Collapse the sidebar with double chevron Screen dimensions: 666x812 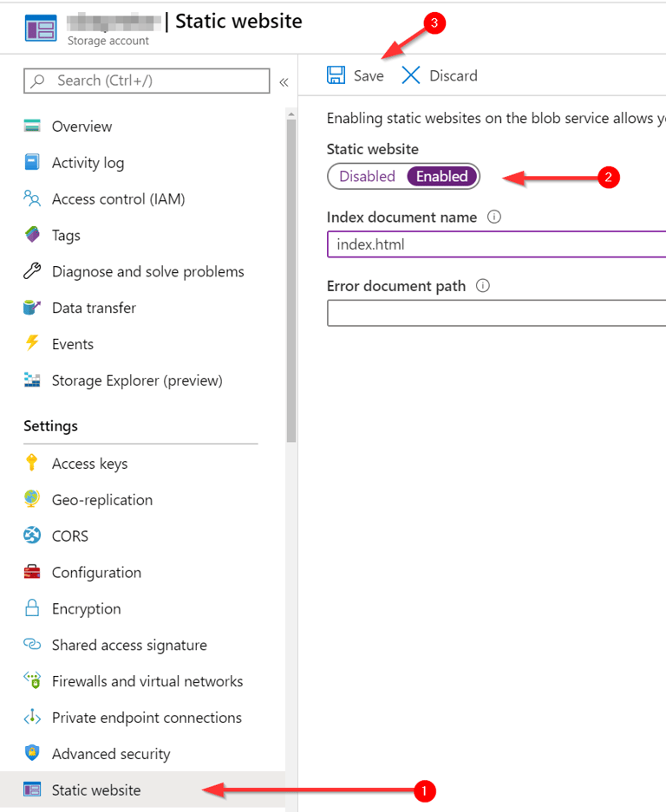click(284, 81)
